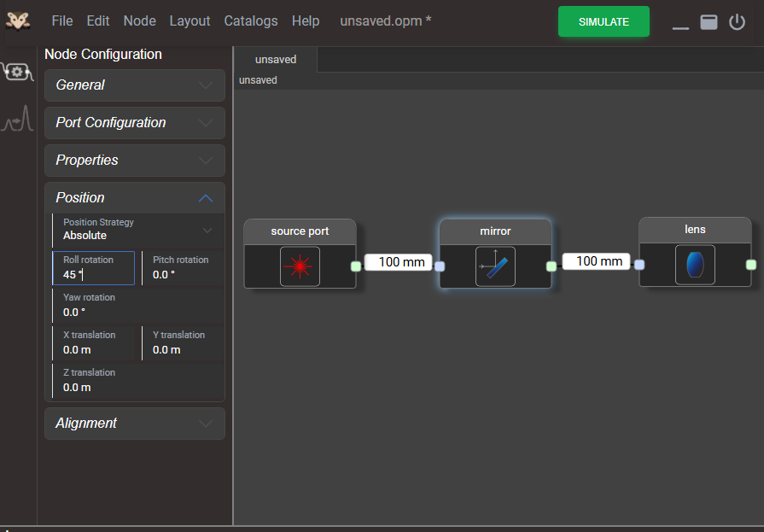Expand the Port Configuration section
This screenshot has width=764, height=532.
[135, 123]
